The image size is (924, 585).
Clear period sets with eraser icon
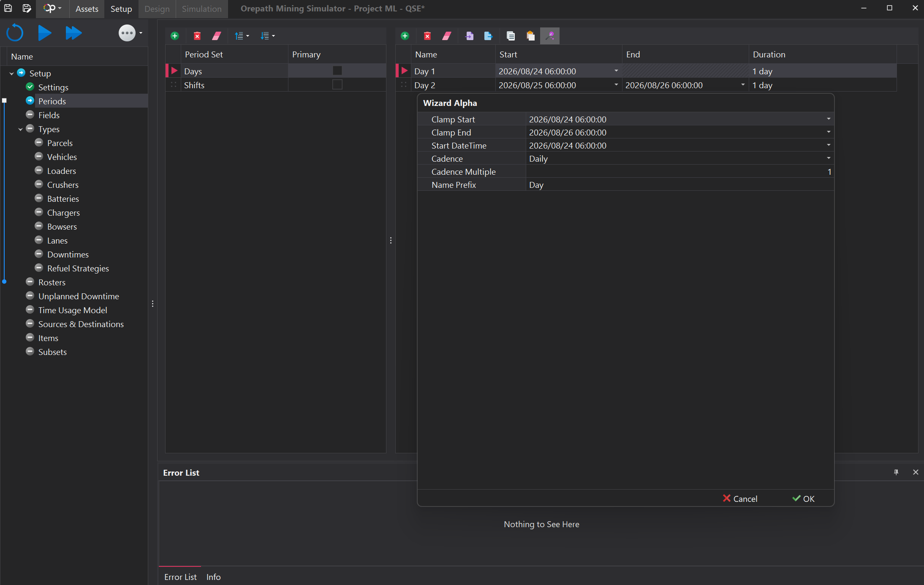click(x=217, y=36)
